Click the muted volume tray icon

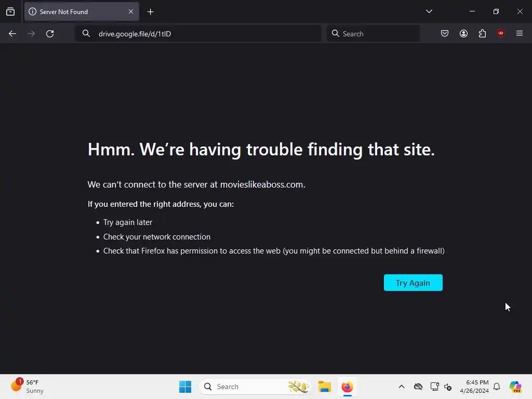[448, 387]
